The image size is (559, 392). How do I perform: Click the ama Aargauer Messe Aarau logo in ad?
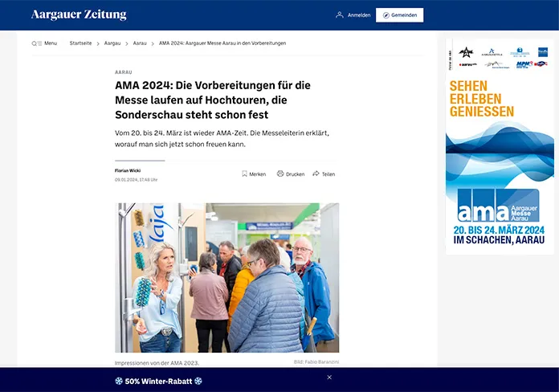[499, 206]
